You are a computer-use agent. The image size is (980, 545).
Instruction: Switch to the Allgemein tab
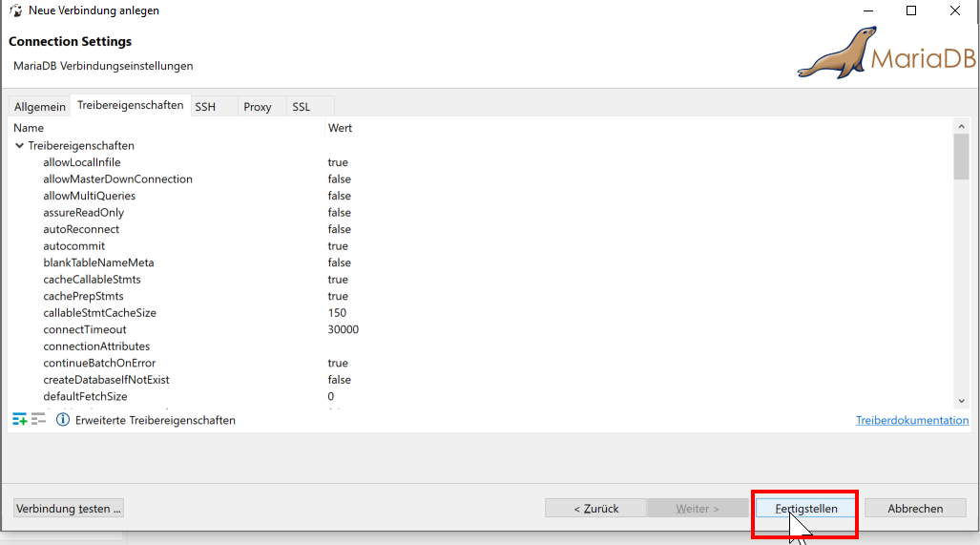(x=40, y=107)
